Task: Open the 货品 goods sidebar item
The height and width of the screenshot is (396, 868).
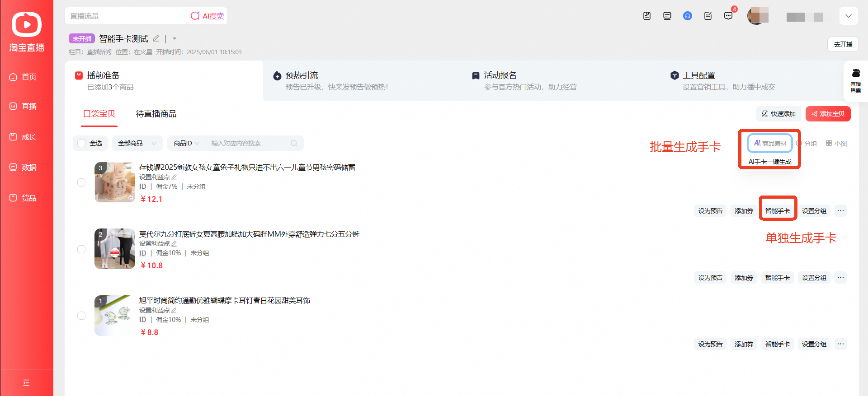Action: (23, 198)
